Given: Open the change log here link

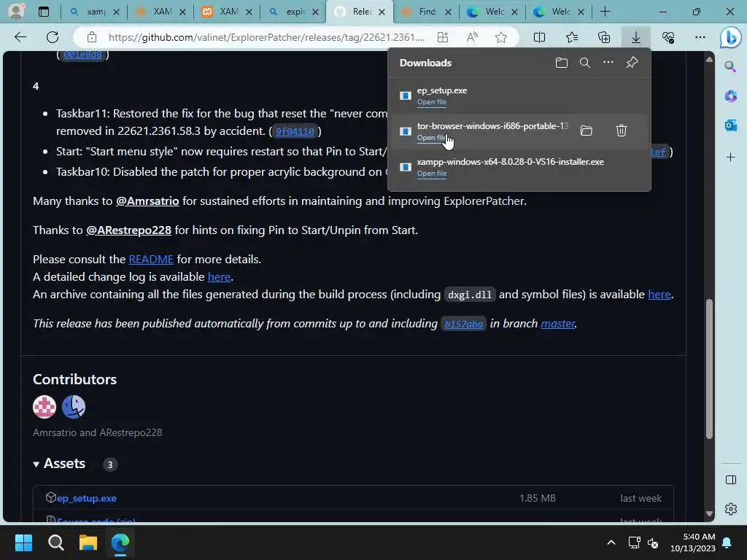Looking at the screenshot, I should [219, 276].
